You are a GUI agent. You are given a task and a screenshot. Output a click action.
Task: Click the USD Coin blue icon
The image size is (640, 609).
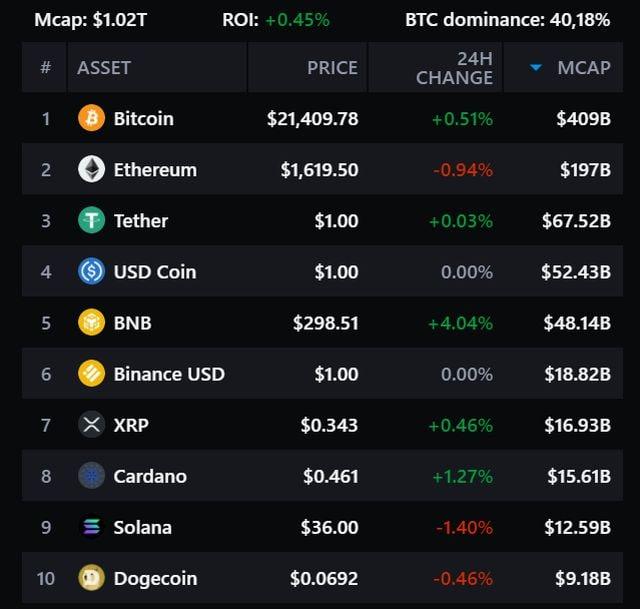pyautogui.click(x=91, y=271)
